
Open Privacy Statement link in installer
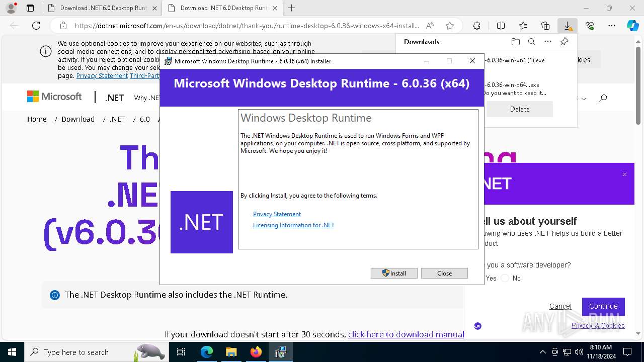point(277,214)
